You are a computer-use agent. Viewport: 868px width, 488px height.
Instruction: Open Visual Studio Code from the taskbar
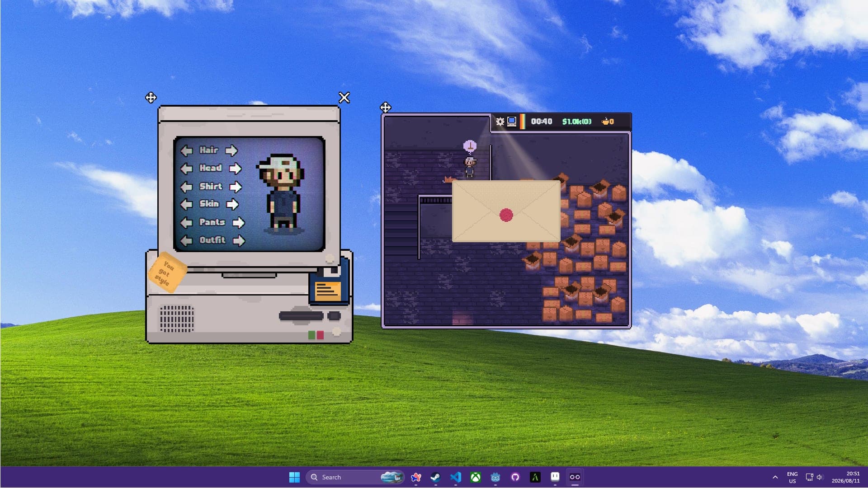click(x=456, y=477)
